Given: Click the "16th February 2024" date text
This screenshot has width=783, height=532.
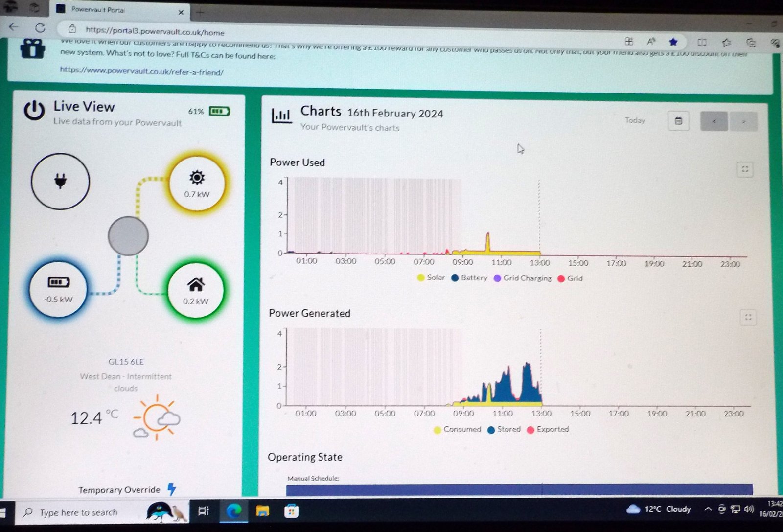Looking at the screenshot, I should pyautogui.click(x=395, y=114).
